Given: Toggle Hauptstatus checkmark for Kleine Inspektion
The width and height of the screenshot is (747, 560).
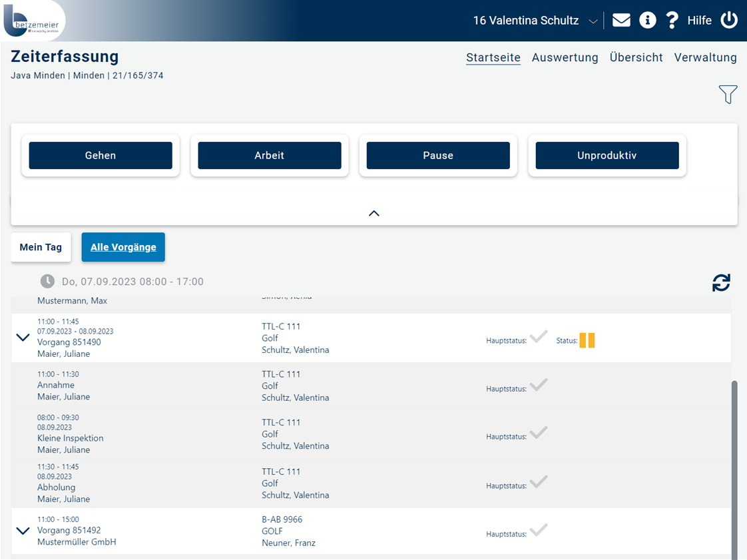Looking at the screenshot, I should 539,432.
